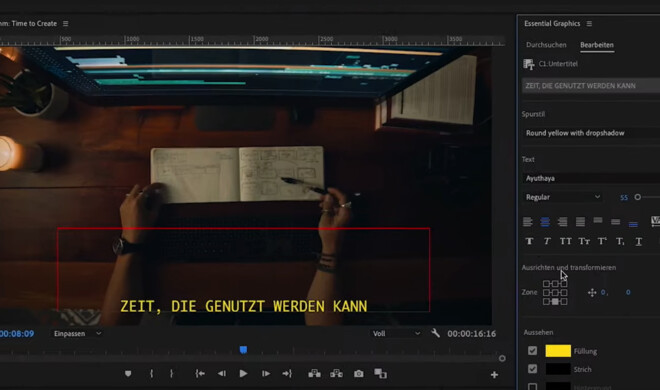Open monitor settings wrench icon

tap(435, 333)
